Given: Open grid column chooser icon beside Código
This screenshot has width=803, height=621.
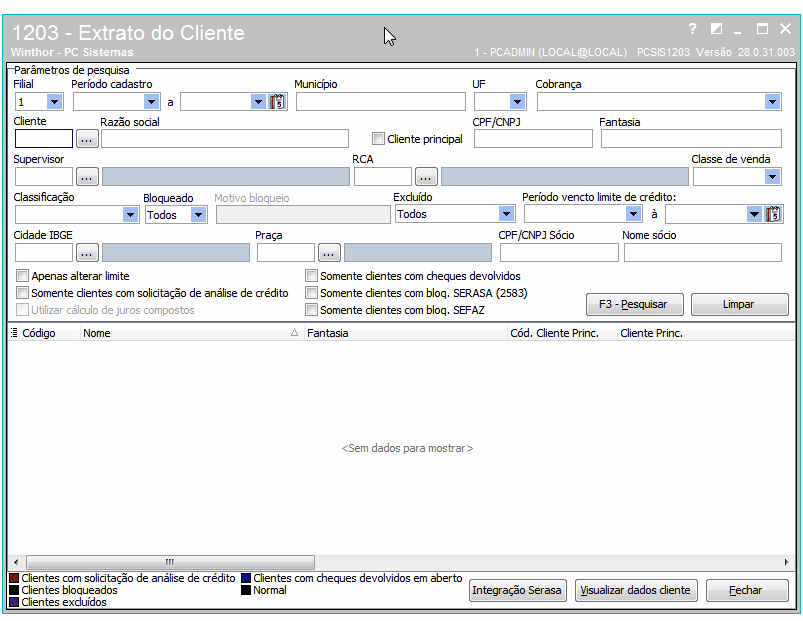Looking at the screenshot, I should pos(14,333).
